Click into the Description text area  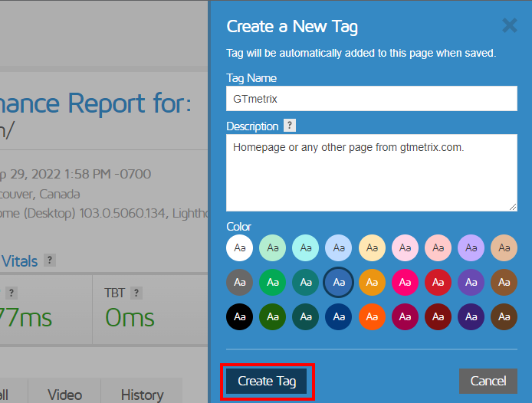tap(372, 172)
